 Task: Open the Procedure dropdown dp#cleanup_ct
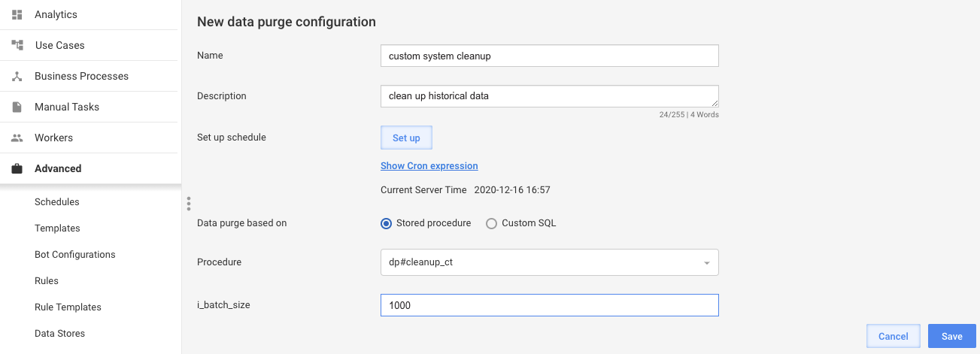(x=550, y=262)
